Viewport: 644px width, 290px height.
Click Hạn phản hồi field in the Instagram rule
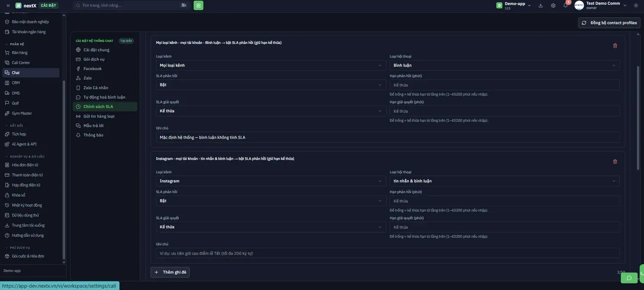click(504, 201)
